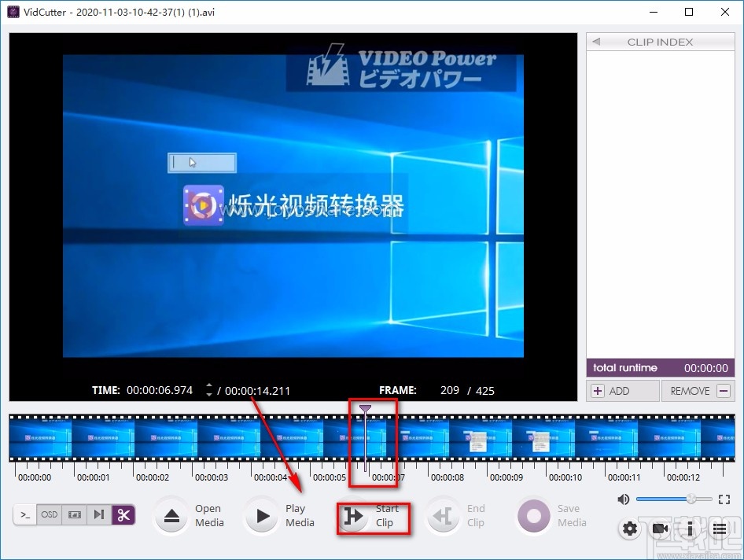Toggle the console window icon
The height and width of the screenshot is (560, 744).
tap(26, 515)
